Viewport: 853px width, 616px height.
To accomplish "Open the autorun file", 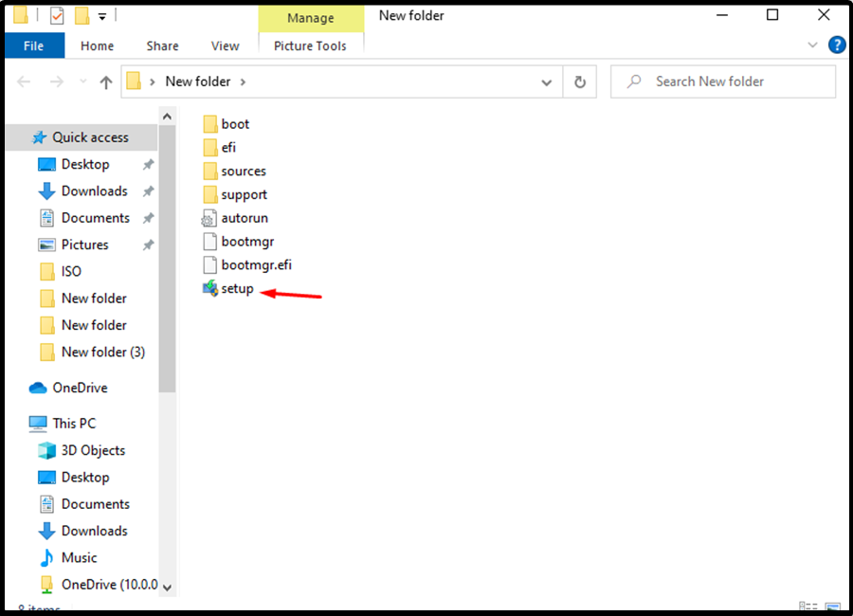I will [x=245, y=217].
